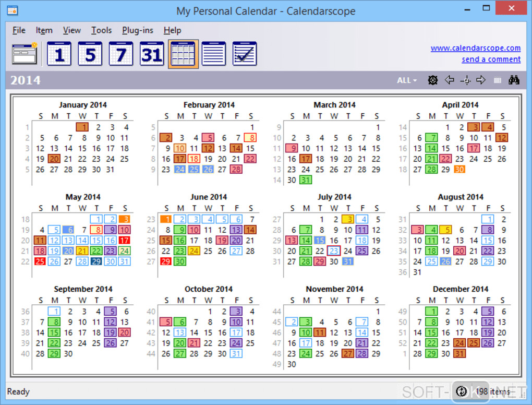Image resolution: width=532 pixels, height=405 pixels.
Task: Open the Tasks view checkmark icon
Action: 245,54
